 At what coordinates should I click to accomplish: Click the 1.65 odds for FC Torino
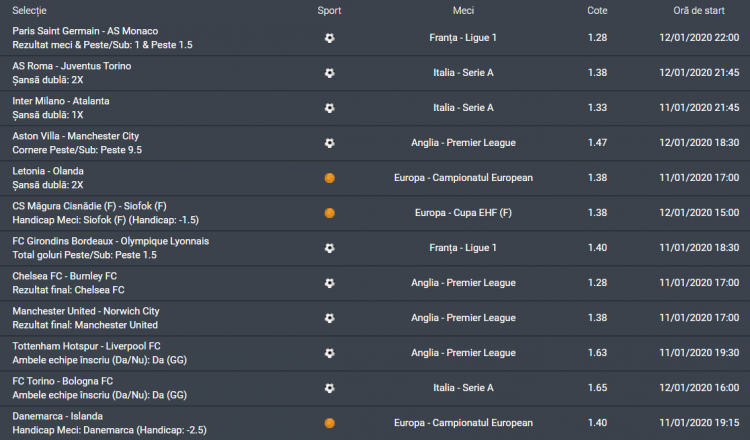tap(597, 388)
